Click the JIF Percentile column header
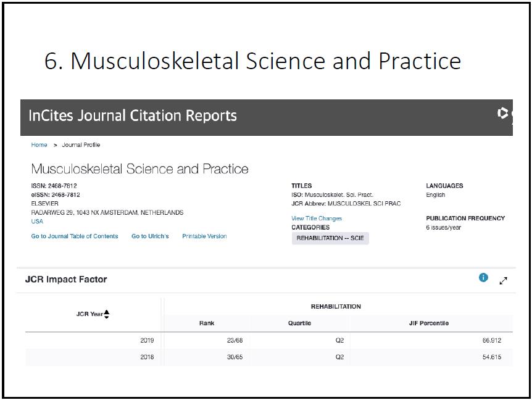Viewport: 532px width, 400px height. point(430,323)
